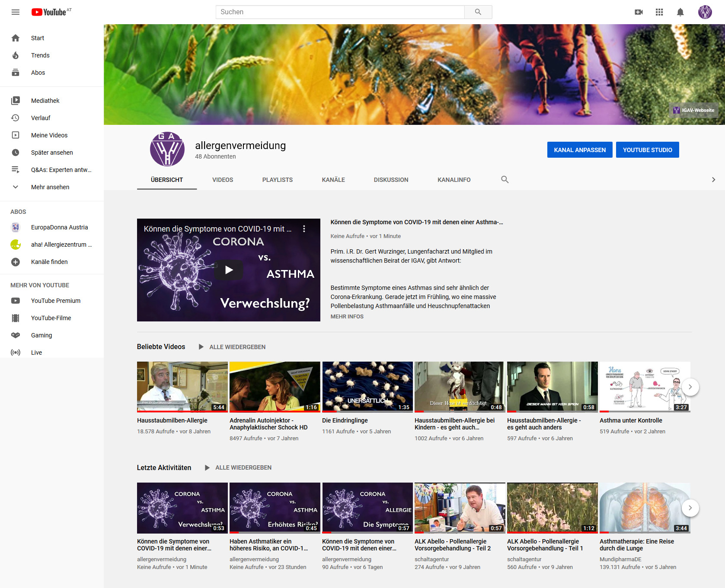This screenshot has width=725, height=588.
Task: Open Verlauf history
Action: pos(52,118)
